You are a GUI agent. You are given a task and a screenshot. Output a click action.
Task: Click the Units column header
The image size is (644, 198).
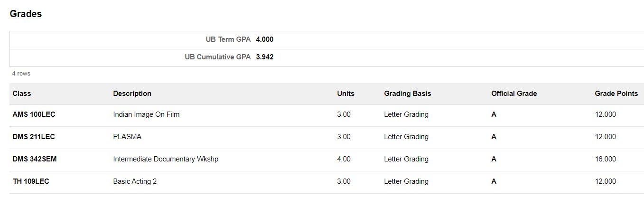pyautogui.click(x=345, y=94)
